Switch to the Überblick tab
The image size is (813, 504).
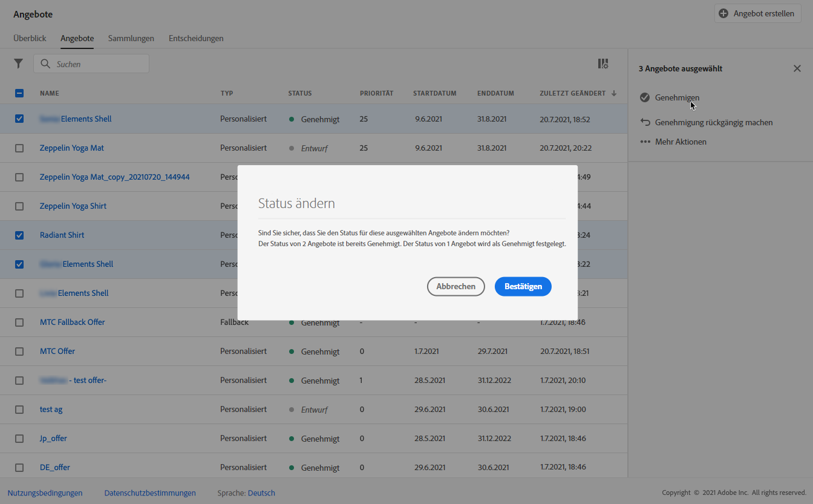pyautogui.click(x=30, y=38)
